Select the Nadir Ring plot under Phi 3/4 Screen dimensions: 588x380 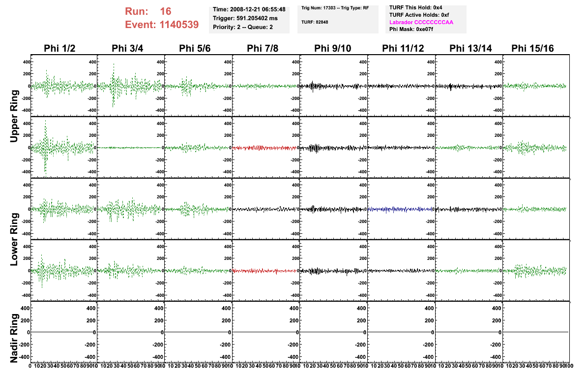point(131,332)
